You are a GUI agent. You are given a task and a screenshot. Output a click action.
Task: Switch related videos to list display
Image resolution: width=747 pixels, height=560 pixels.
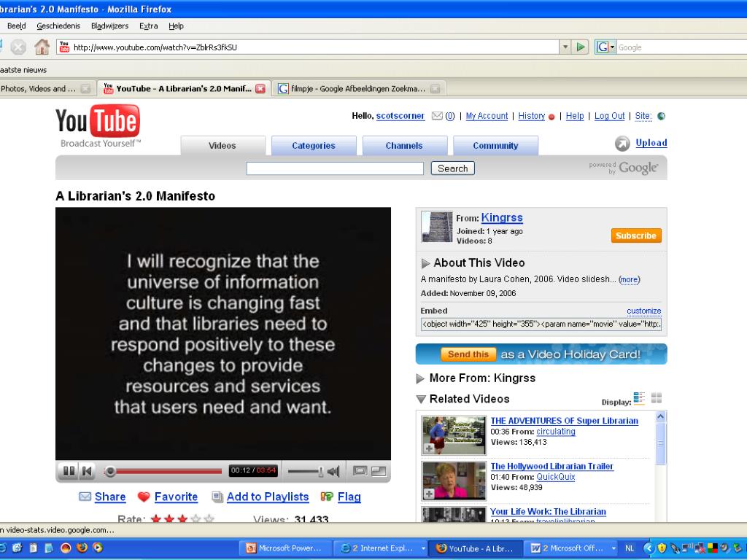tap(639, 398)
